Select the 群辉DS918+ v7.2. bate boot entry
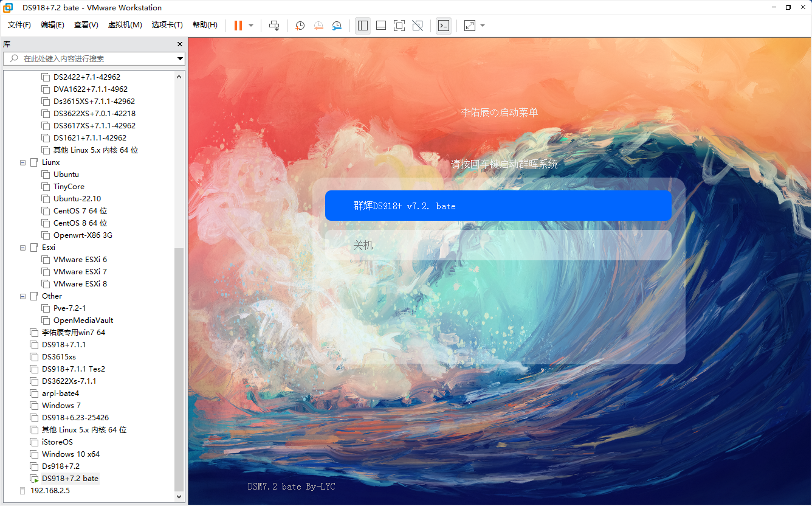Image resolution: width=812 pixels, height=506 pixels. (498, 206)
